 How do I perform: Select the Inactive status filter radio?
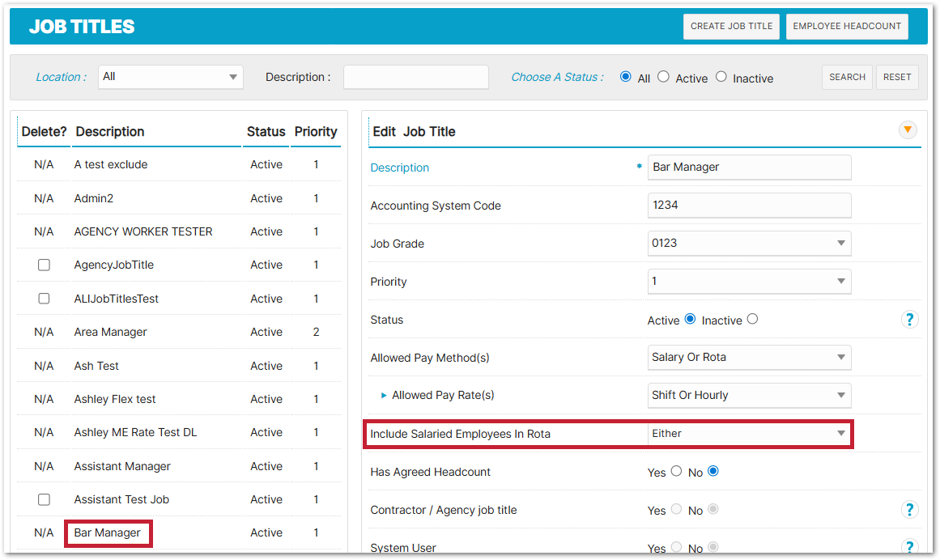[x=721, y=77]
